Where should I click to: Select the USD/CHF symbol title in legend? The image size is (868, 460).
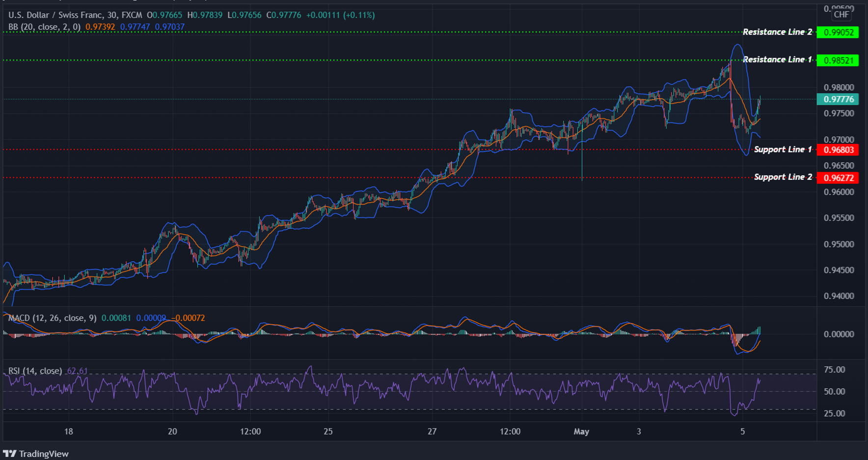pos(54,15)
